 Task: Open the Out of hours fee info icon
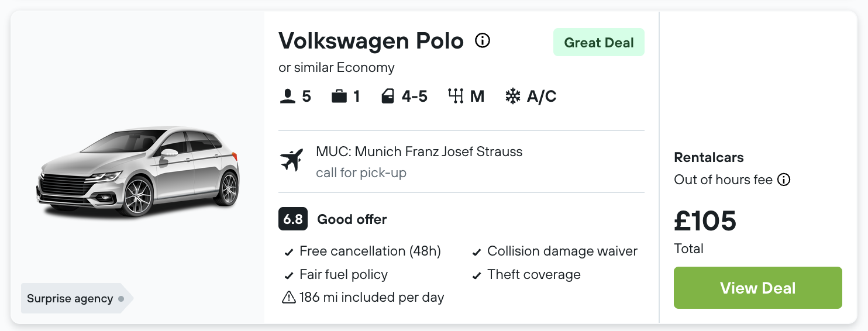click(x=784, y=180)
